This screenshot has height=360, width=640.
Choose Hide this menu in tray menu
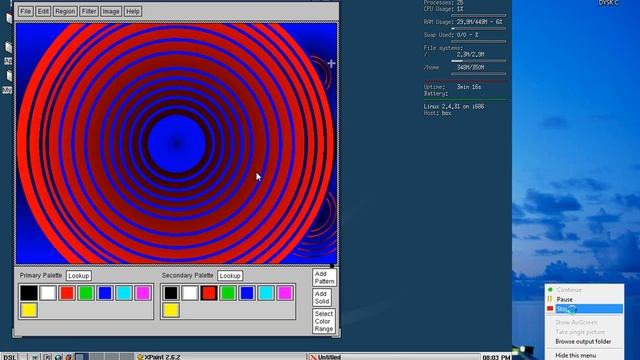click(576, 356)
